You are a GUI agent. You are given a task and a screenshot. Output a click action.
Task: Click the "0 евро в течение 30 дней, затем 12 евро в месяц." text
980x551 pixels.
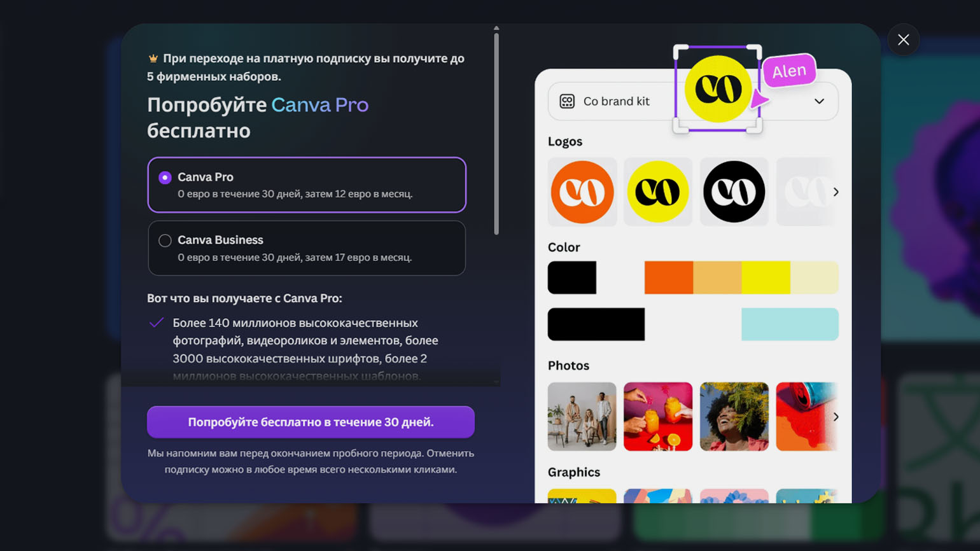point(295,193)
